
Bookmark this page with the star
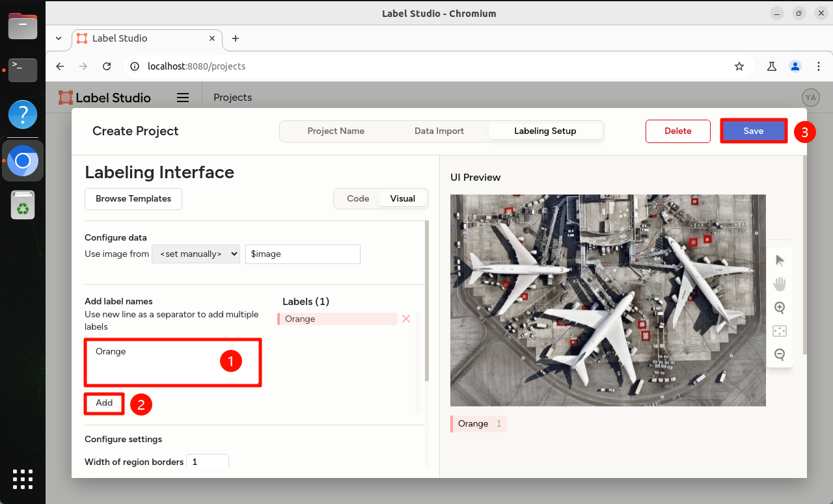[739, 66]
